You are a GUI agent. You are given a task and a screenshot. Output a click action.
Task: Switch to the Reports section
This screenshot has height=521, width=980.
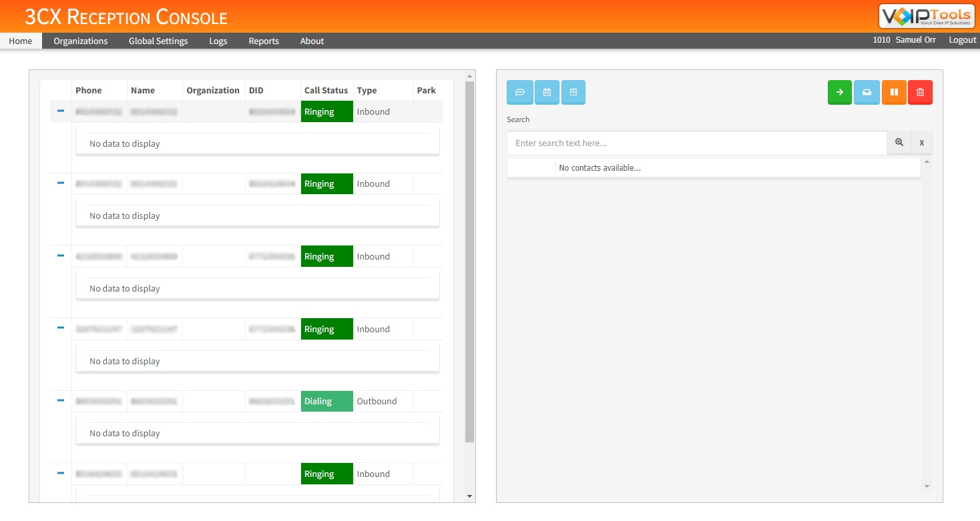(263, 41)
